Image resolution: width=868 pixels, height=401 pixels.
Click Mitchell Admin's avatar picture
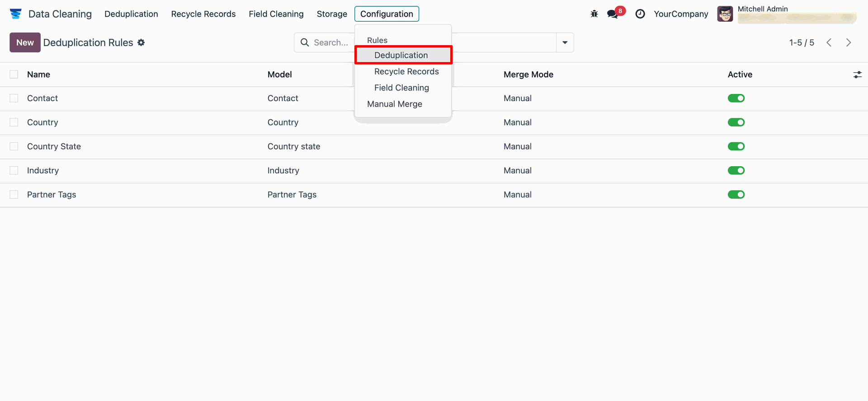(725, 14)
